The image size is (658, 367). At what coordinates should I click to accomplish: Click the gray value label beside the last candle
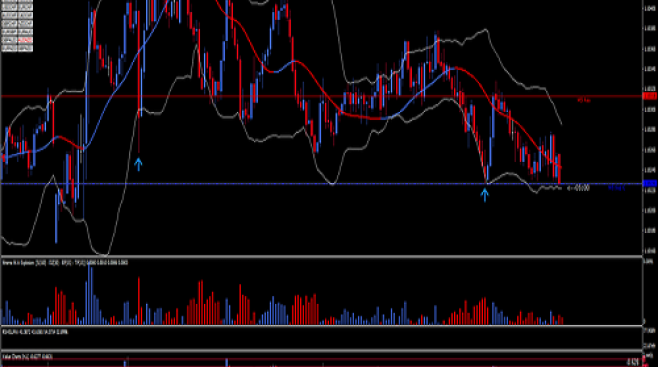[579, 188]
